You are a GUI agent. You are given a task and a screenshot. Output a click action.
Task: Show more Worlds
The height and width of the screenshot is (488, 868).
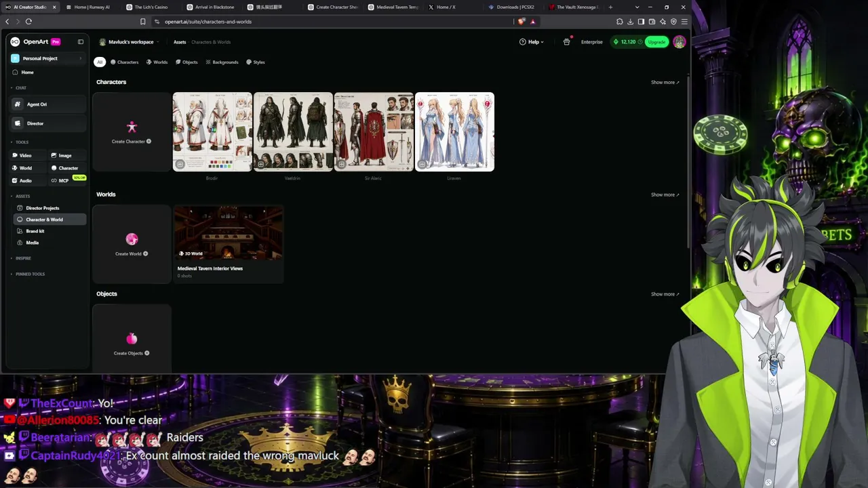(665, 195)
